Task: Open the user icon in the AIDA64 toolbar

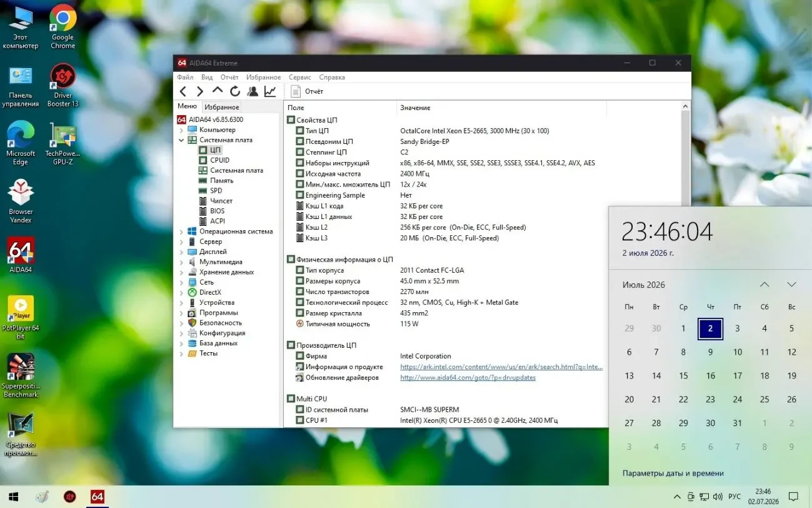Action: (253, 91)
